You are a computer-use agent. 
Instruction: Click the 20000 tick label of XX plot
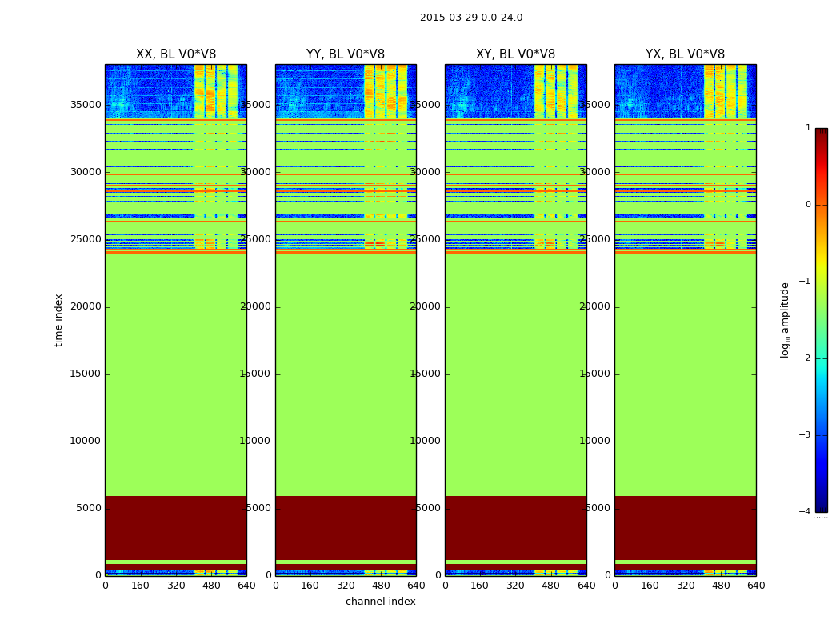[85, 306]
